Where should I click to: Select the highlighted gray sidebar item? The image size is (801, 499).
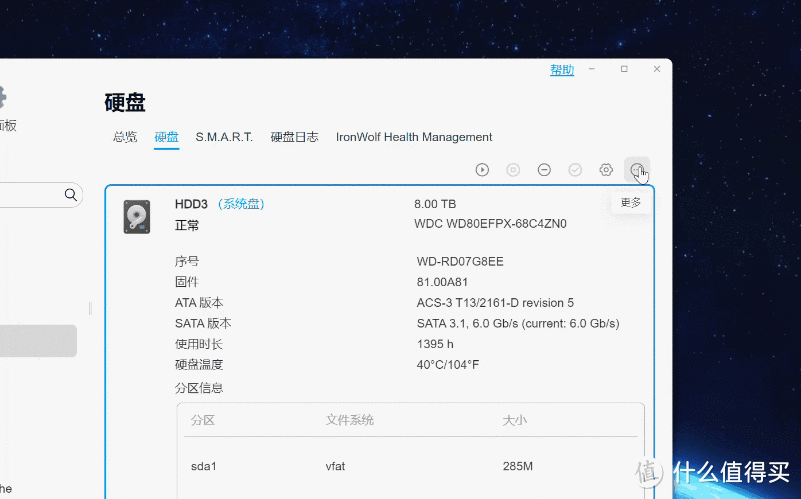38,341
